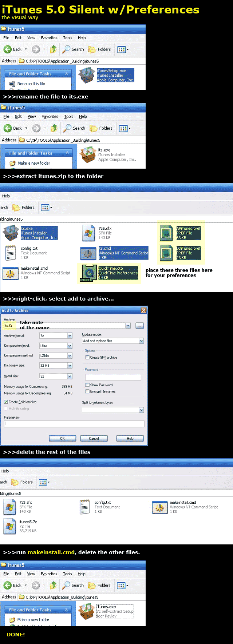233x644 pixels.
Task: Go up one folder in the iTunes.exe window
Action: pos(54,585)
